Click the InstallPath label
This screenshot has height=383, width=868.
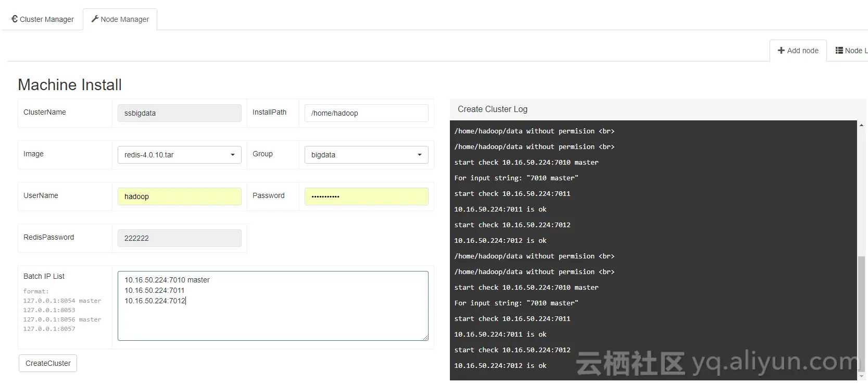(269, 112)
